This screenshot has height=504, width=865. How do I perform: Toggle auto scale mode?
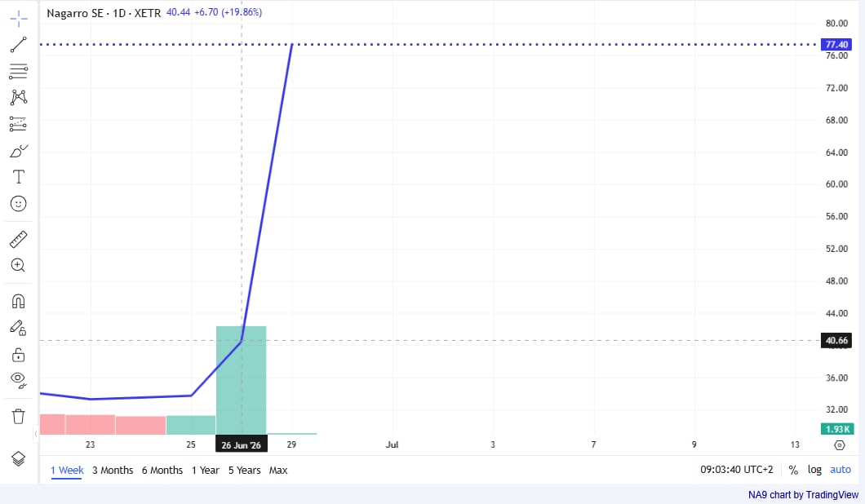click(x=841, y=470)
